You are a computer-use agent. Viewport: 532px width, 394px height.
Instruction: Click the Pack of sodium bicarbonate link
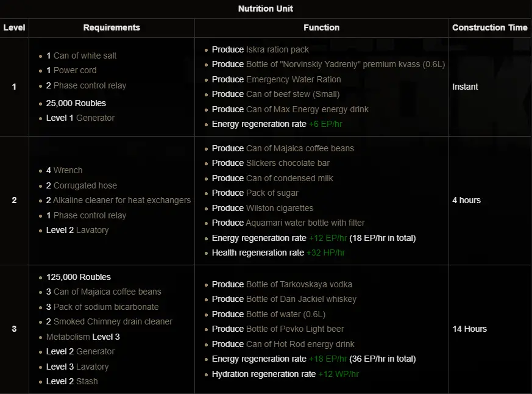point(106,307)
